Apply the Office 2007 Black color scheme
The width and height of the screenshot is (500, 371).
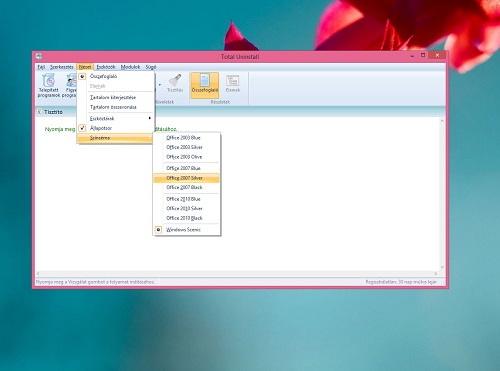[187, 187]
